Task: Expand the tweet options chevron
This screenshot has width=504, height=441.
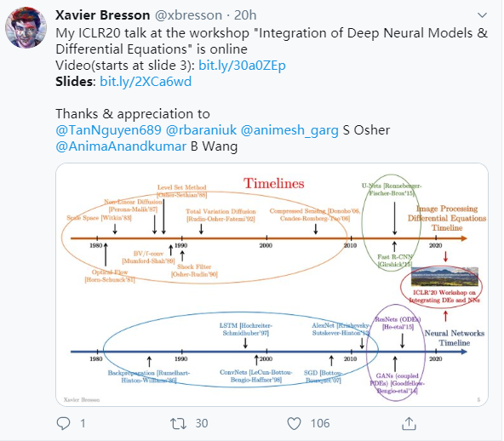Action: click(x=482, y=15)
